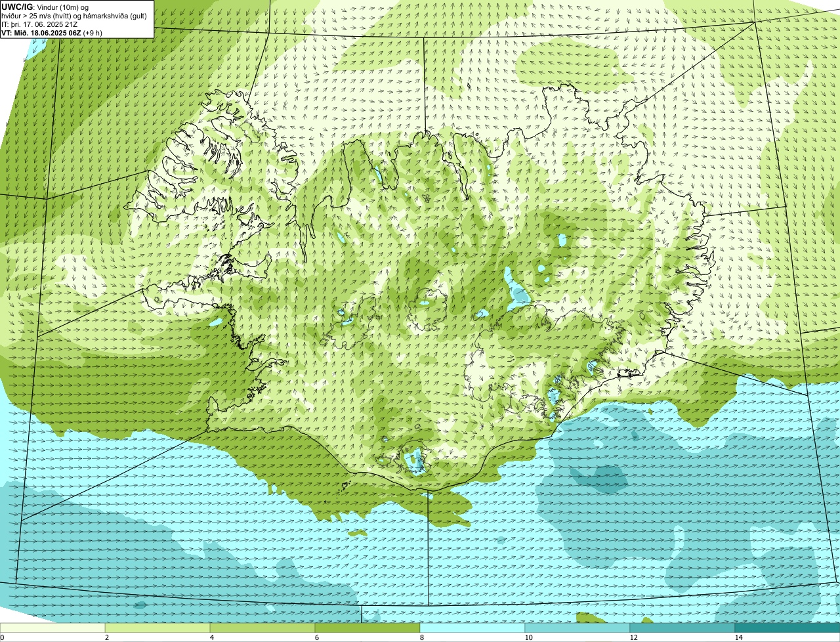Screen dimensions: 840x642
Task: Click the 6–8 m/s olive green legend swatch
Action: coord(367,628)
